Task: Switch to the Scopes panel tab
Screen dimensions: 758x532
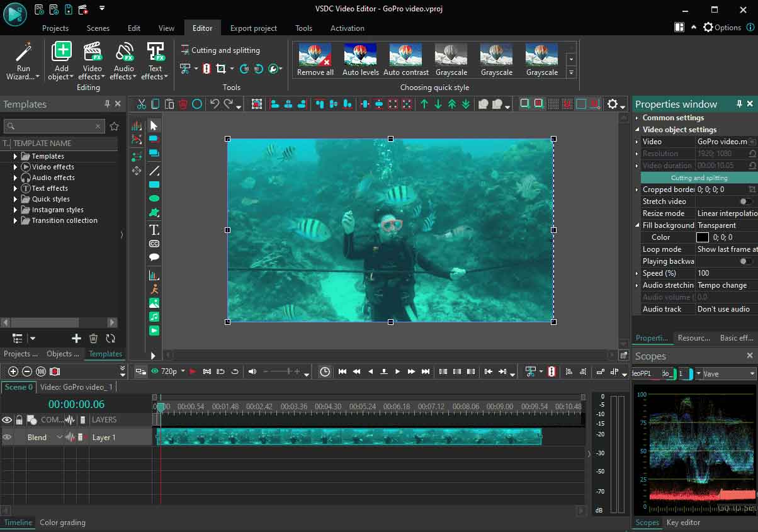Action: [647, 522]
